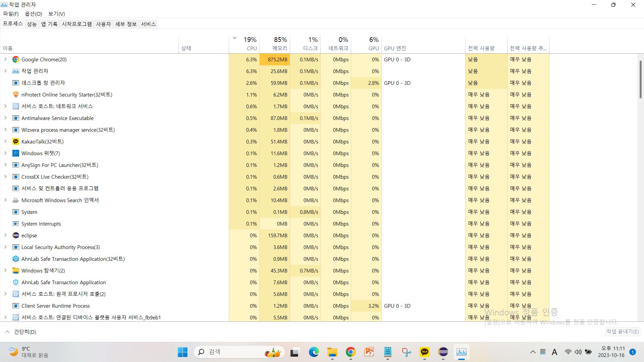Screen dimensions: 644x362
Task: Open the 보기(V) menu
Action: [x=57, y=14]
